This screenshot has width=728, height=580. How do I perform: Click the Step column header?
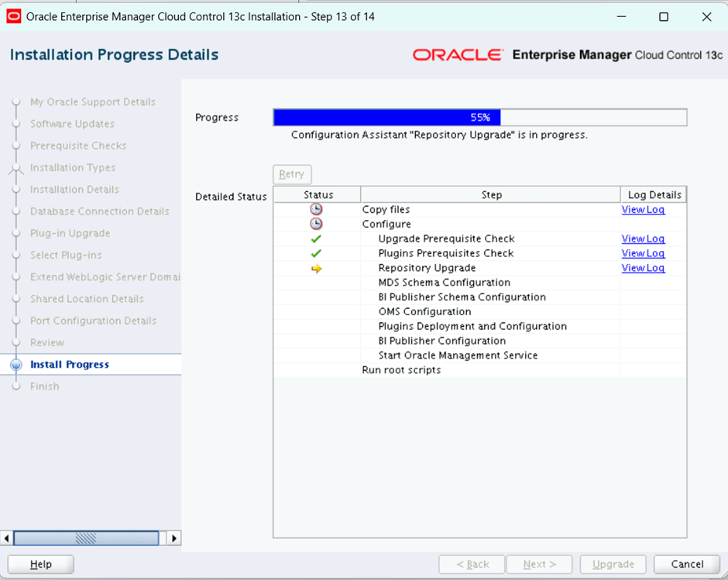(491, 194)
